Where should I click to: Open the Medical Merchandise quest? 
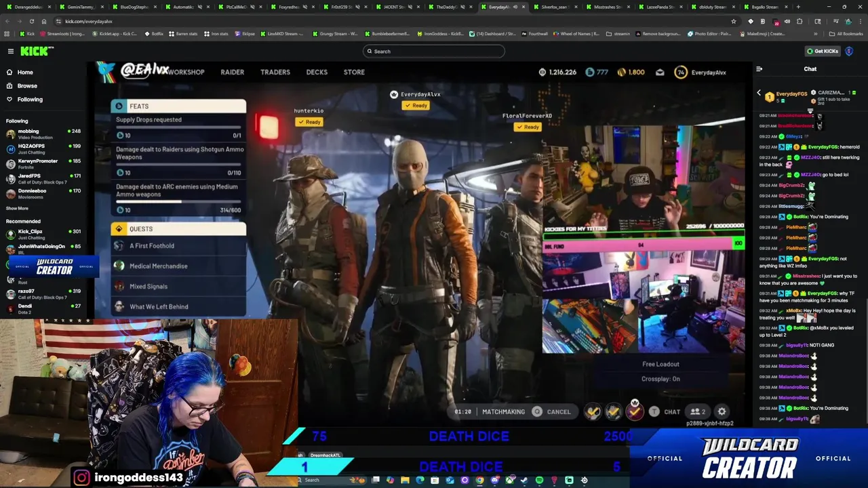pyautogui.click(x=178, y=266)
